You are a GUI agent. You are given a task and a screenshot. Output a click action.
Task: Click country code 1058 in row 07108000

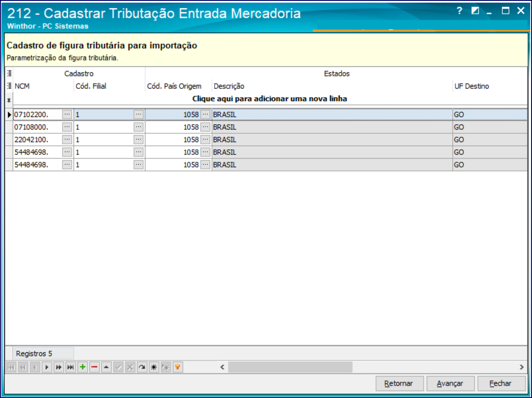[191, 127]
